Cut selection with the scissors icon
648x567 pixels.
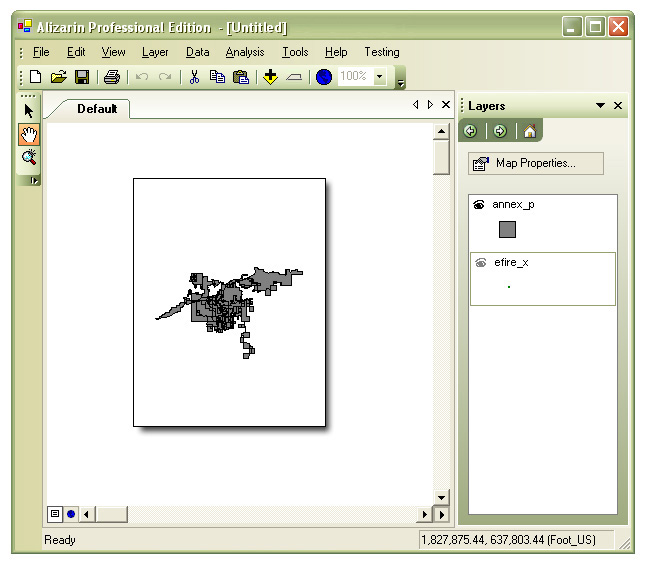[x=194, y=77]
